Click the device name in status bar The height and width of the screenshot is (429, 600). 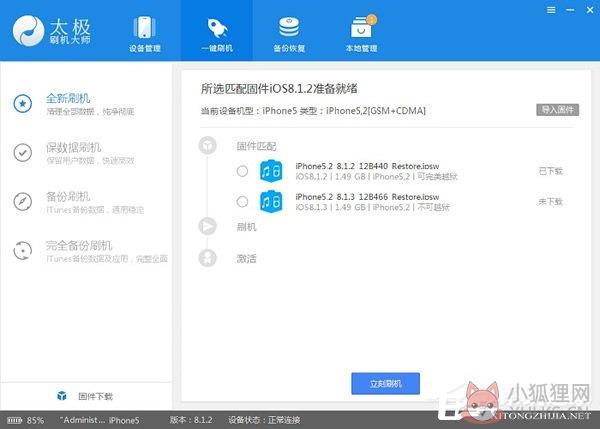coord(99,420)
